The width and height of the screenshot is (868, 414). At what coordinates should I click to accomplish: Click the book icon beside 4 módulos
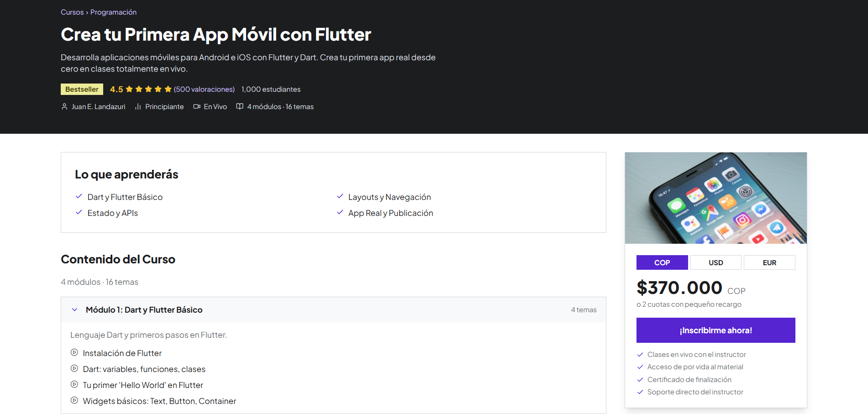click(240, 106)
